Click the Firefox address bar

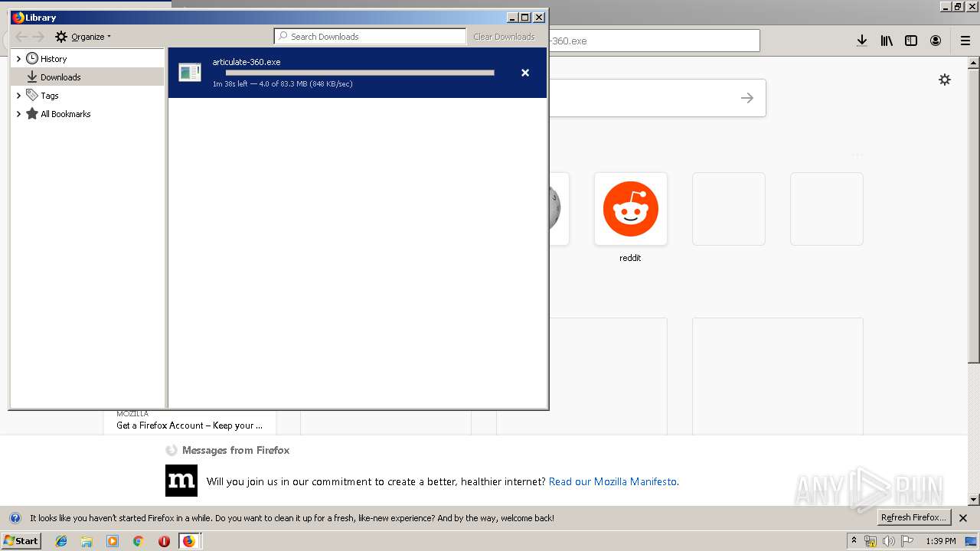[x=655, y=41]
